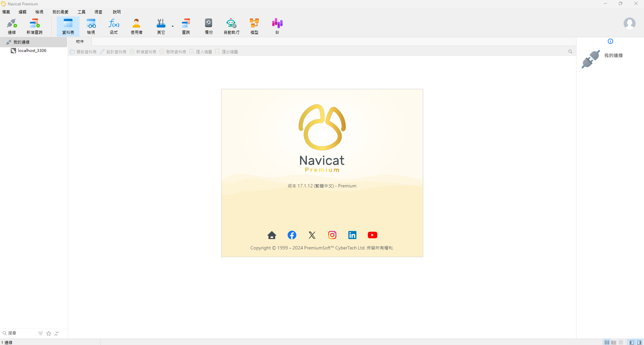This screenshot has height=345, width=644.
Task: Click the 其它 (Others) toolbar icon
Action: tap(161, 26)
